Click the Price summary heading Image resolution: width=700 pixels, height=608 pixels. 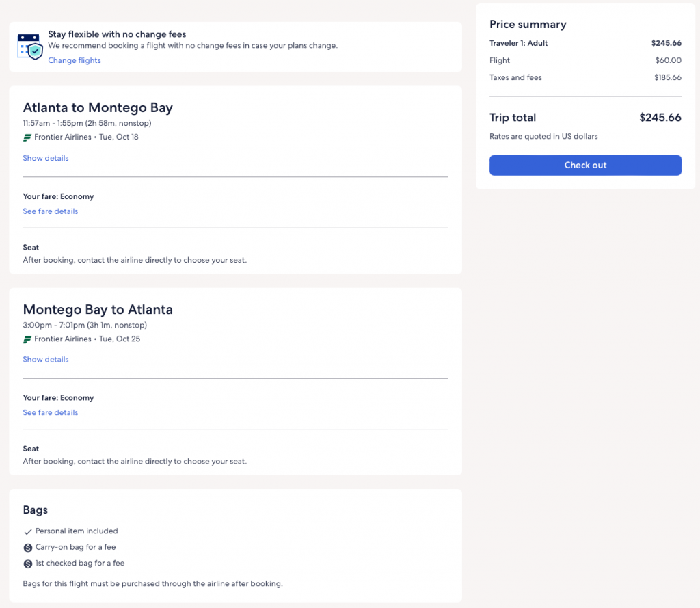pos(528,25)
